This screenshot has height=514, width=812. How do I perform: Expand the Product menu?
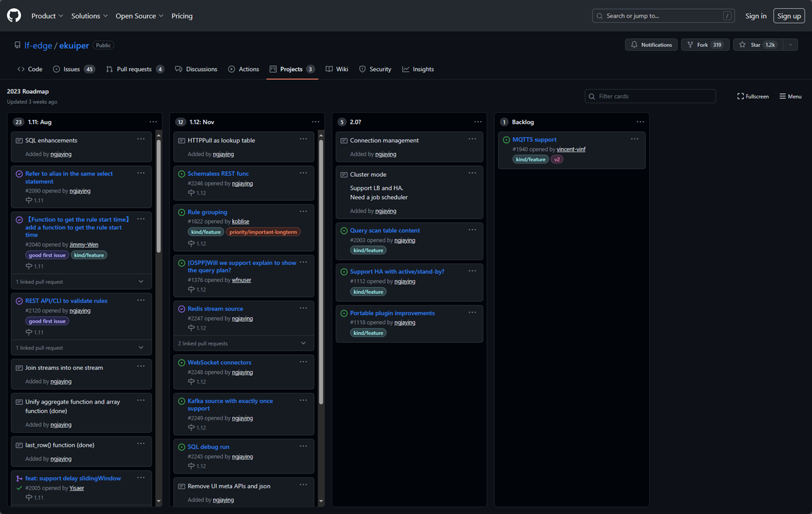point(48,16)
